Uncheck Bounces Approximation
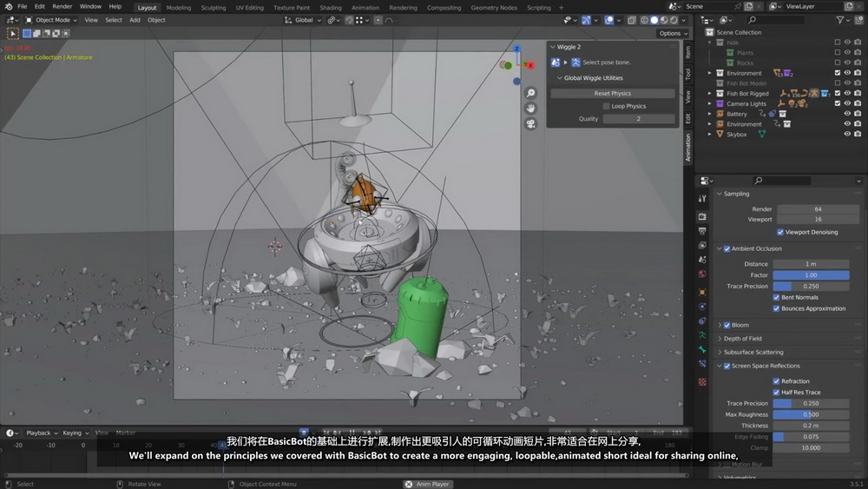 pyautogui.click(x=776, y=308)
